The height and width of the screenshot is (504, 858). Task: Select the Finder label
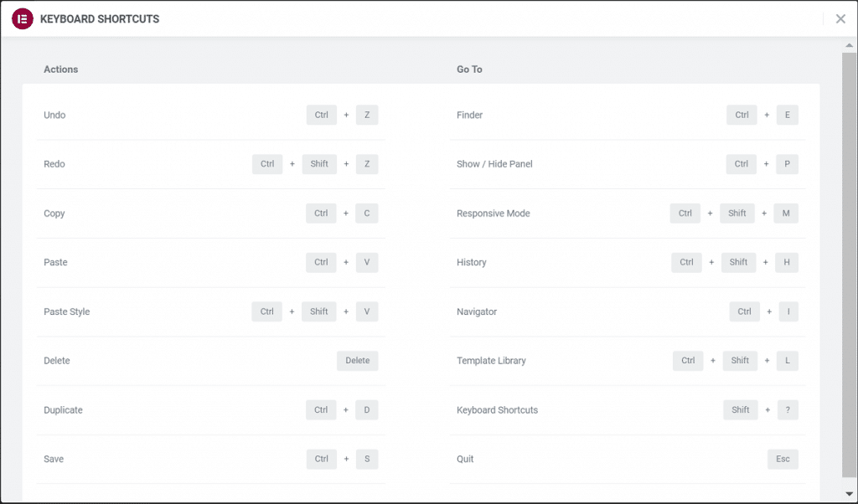point(469,115)
